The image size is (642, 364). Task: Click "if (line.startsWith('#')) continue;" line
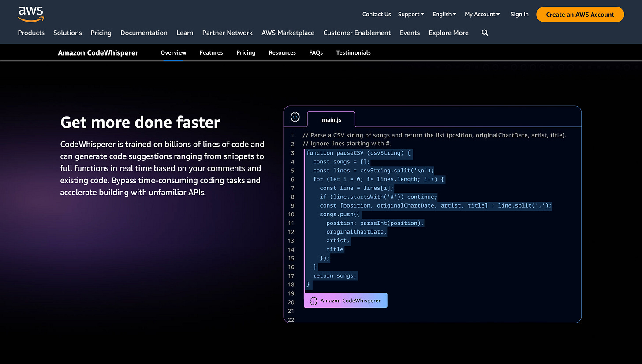point(378,197)
